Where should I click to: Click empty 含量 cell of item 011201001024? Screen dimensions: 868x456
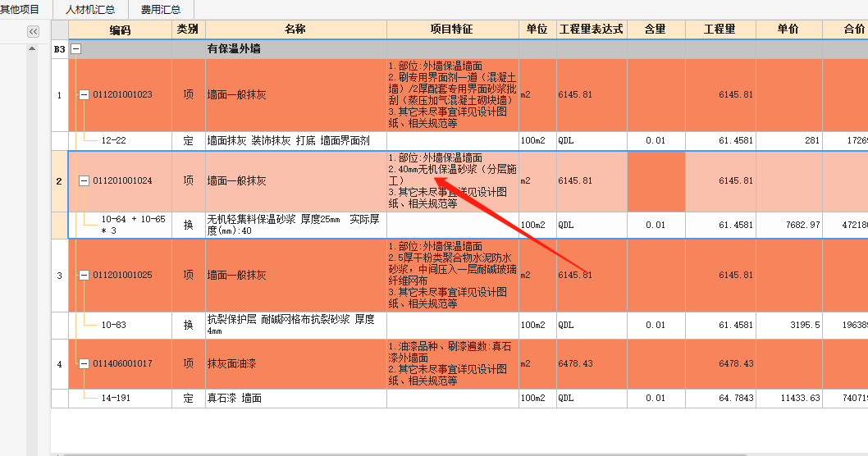pyautogui.click(x=656, y=181)
